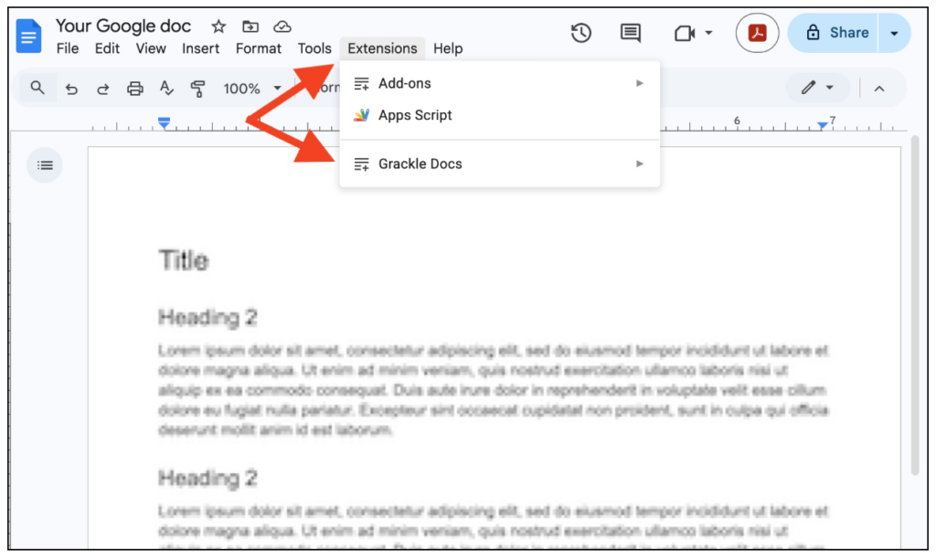Show the document outline

pos(44,164)
